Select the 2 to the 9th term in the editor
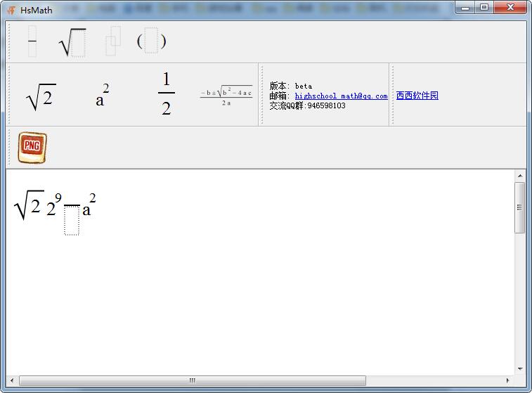 pyautogui.click(x=54, y=205)
